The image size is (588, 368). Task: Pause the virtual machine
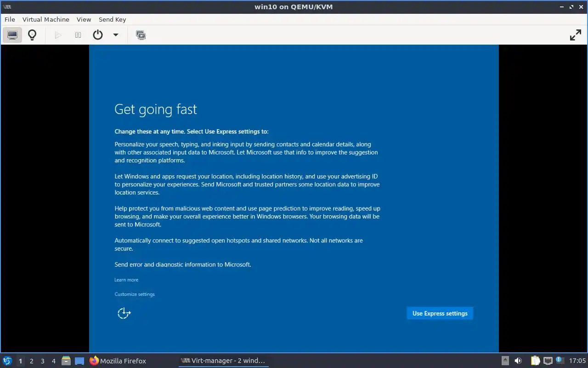(x=78, y=35)
